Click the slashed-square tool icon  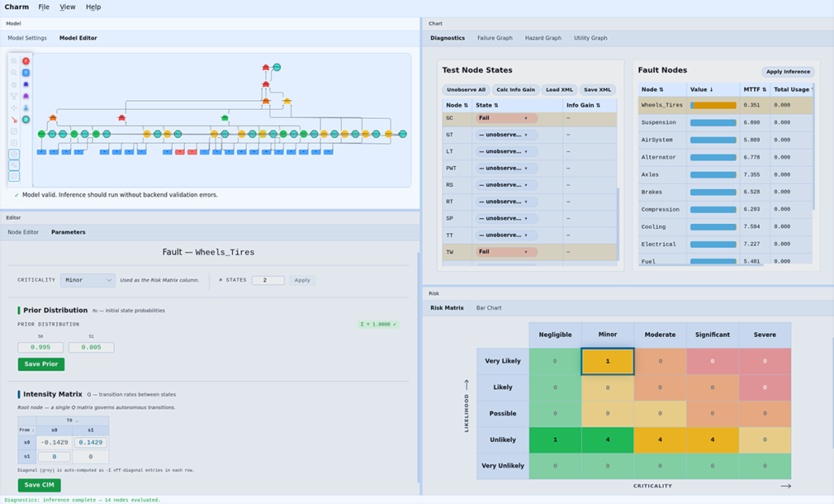pyautogui.click(x=14, y=131)
